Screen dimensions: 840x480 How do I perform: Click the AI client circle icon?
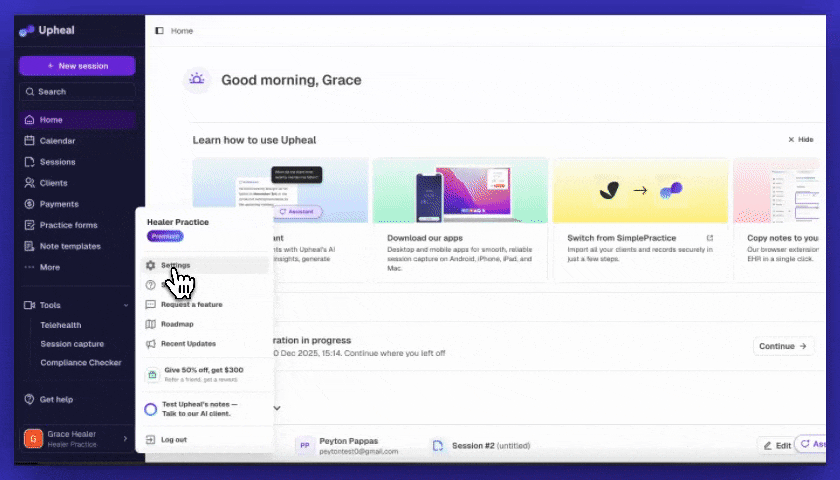(x=151, y=409)
